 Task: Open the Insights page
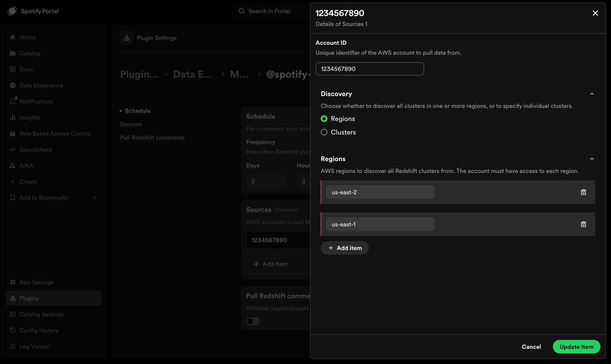pos(53,117)
